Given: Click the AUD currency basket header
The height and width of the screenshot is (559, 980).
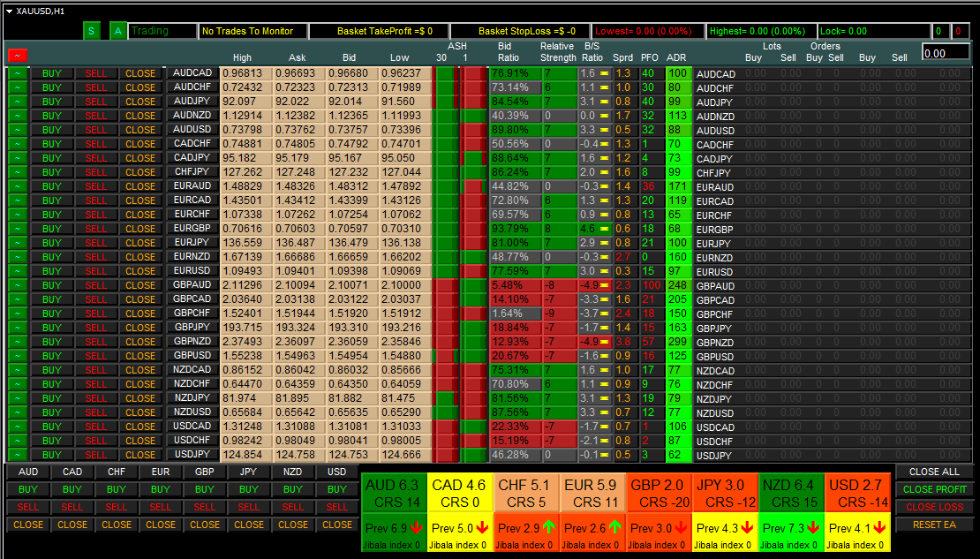Looking at the screenshot, I should (x=28, y=472).
